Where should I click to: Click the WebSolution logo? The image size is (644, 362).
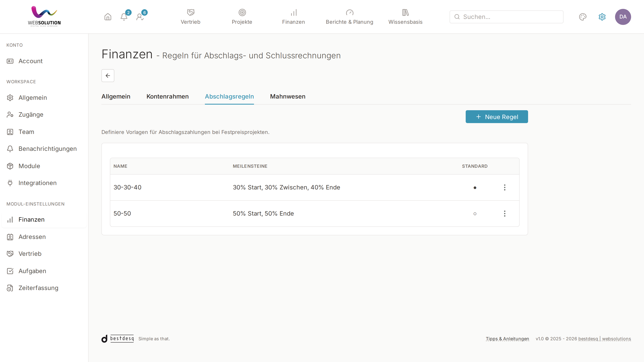(x=44, y=16)
